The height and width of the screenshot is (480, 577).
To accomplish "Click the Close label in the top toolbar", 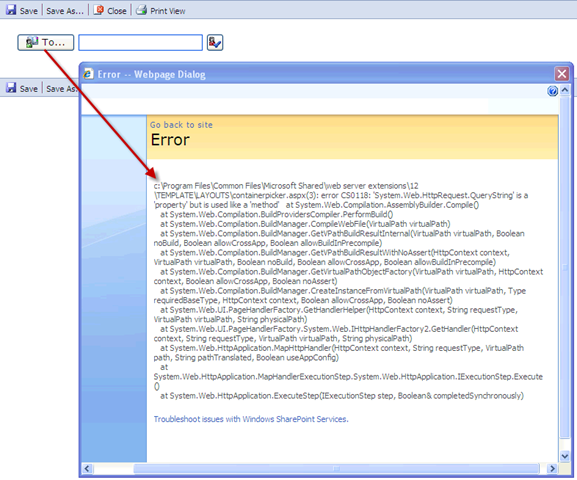I will [117, 11].
